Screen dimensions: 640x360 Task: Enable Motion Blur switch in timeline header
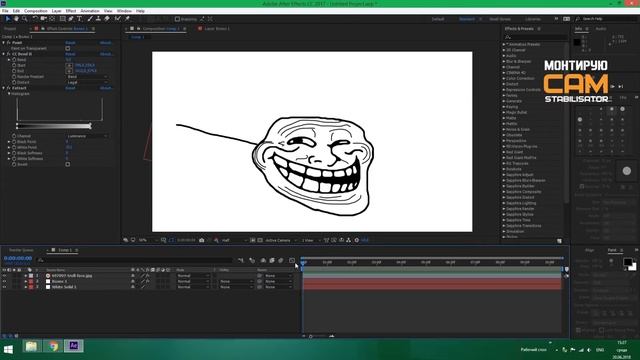click(281, 260)
